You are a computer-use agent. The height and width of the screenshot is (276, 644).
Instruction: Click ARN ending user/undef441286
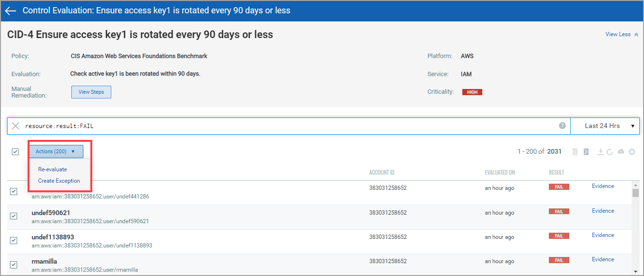point(90,196)
